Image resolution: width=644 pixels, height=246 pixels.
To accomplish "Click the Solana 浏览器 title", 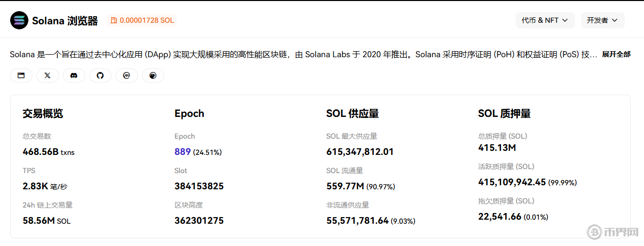I will tap(65, 21).
